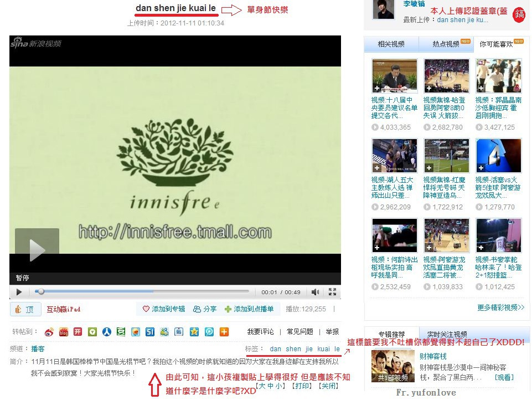Add 红魔悍将 video via plus icon
Image resolution: width=532 pixels, height=400 pixels.
429,168
